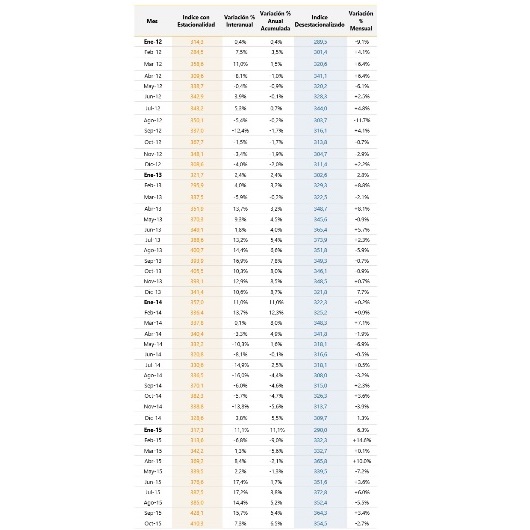
Task: Click Sep-12 interannual variation -12.4% cell
Action: (240, 131)
